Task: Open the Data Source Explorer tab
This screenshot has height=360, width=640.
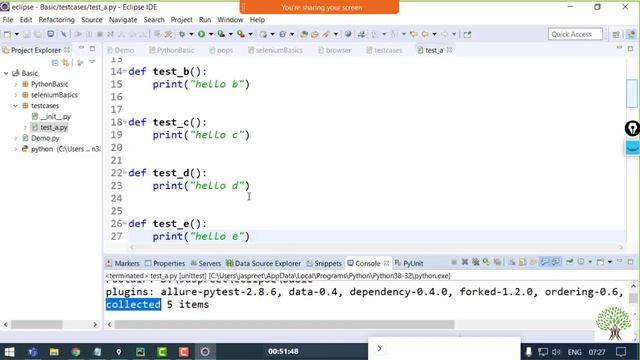Action: click(263, 263)
